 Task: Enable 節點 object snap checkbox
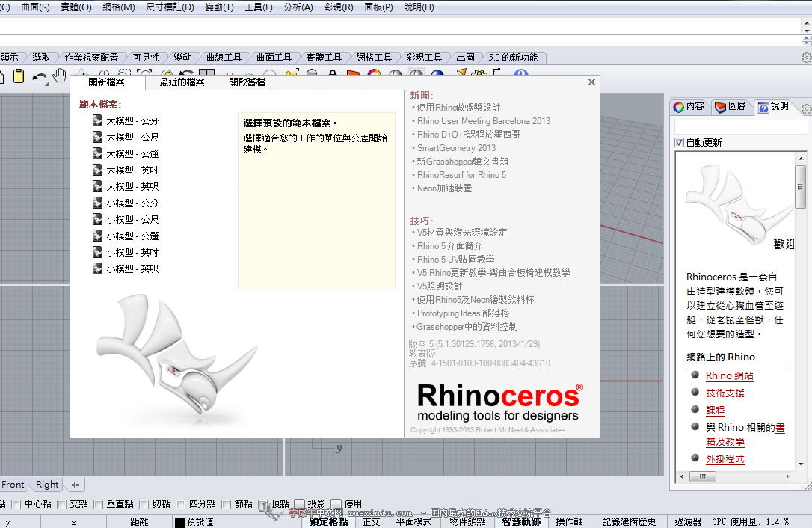227,504
